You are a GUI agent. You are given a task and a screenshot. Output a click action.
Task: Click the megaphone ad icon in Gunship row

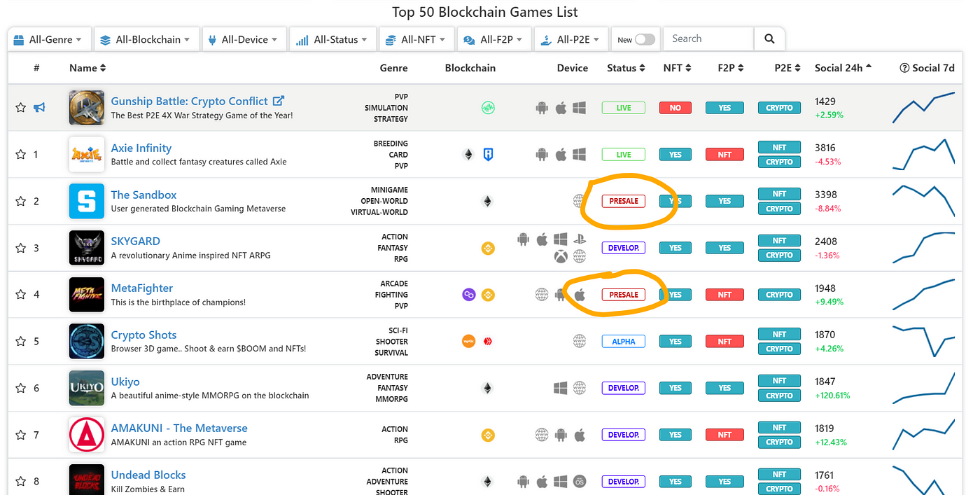pyautogui.click(x=40, y=108)
